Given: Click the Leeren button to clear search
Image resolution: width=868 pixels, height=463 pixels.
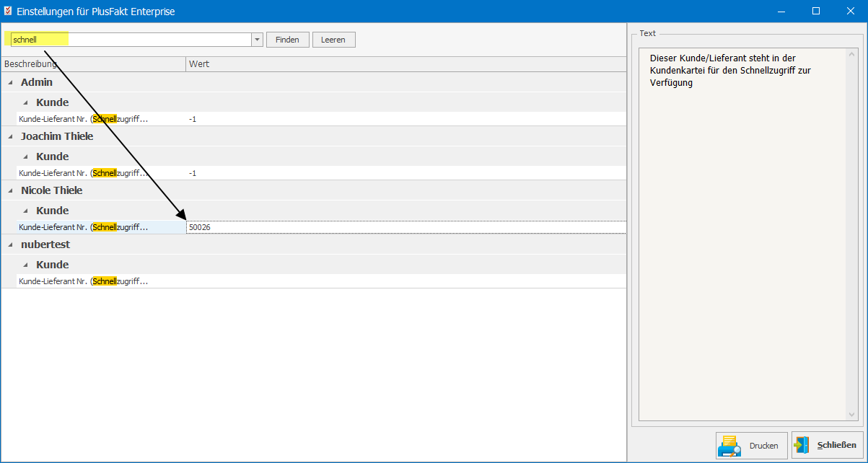Looking at the screenshot, I should tap(333, 40).
